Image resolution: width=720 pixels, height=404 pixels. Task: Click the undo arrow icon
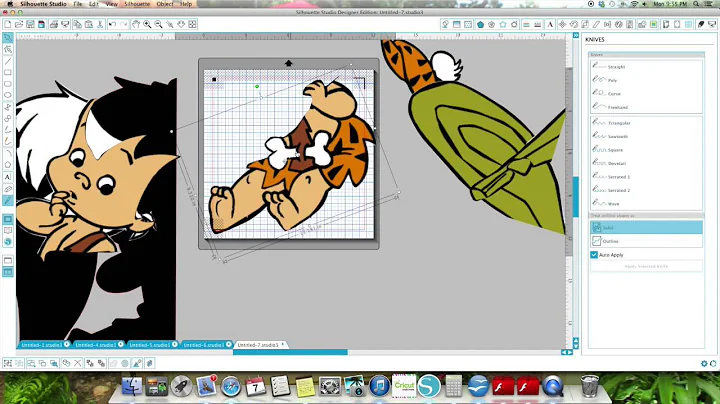pyautogui.click(x=112, y=24)
